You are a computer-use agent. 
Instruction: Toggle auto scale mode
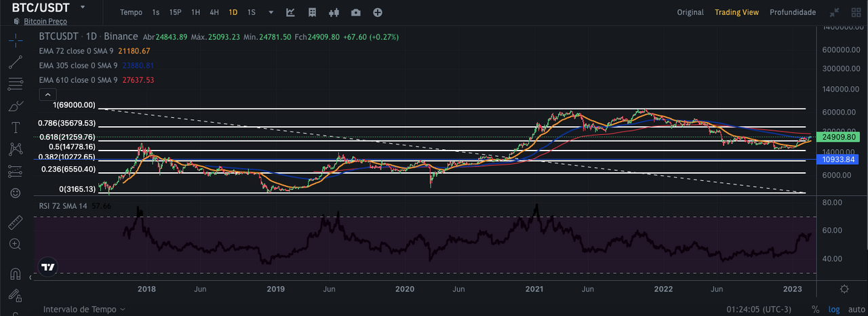[856, 309]
